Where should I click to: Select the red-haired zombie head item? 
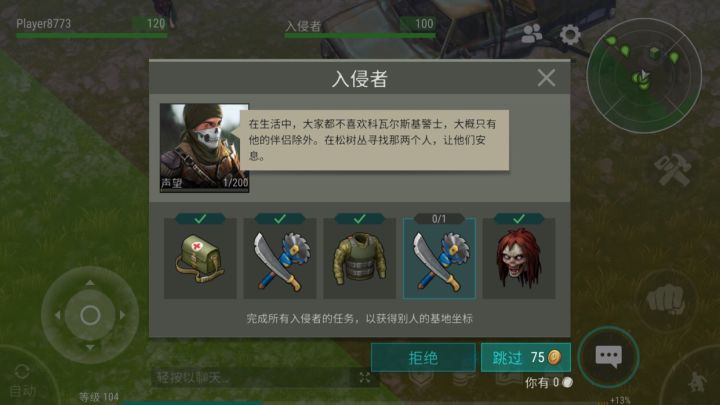tap(519, 258)
